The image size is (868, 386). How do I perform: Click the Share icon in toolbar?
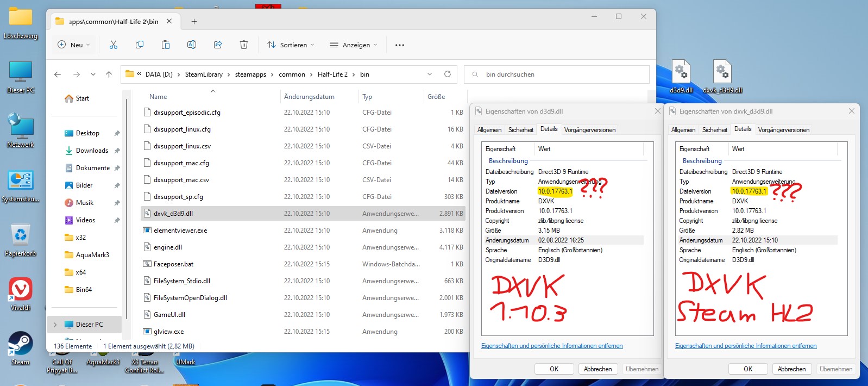pos(218,45)
